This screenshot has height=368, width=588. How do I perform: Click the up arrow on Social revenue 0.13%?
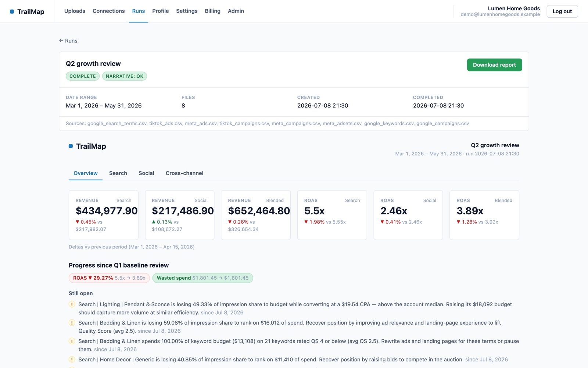(154, 222)
